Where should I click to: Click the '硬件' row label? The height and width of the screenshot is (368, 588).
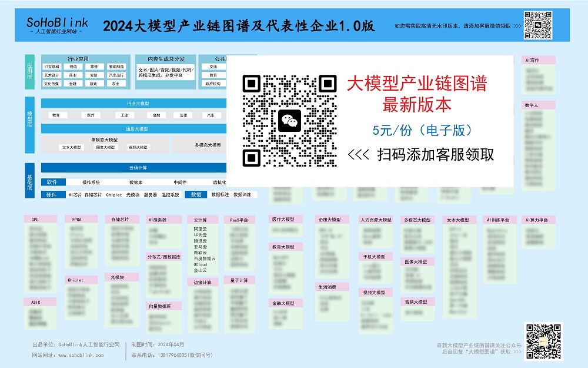coord(54,194)
